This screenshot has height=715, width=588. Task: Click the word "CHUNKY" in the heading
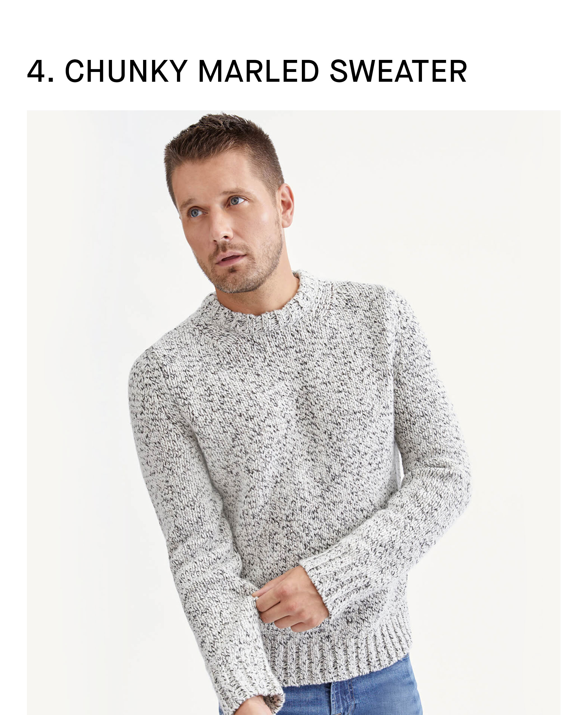(126, 71)
